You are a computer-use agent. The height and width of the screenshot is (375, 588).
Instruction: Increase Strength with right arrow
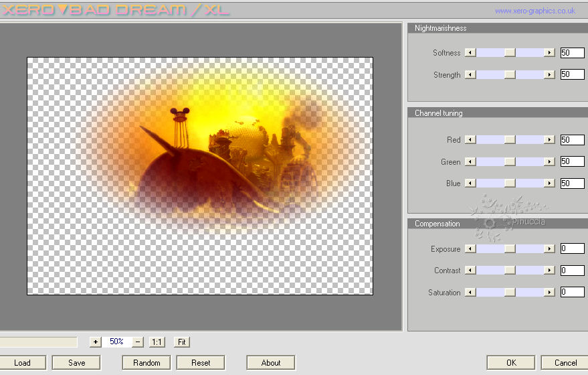click(549, 75)
